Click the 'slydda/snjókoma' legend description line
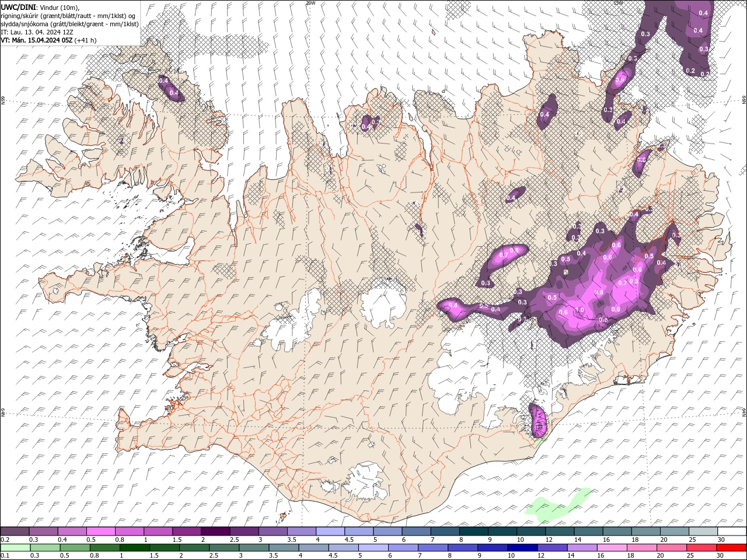Screen dimensions: 747x560 coord(70,24)
